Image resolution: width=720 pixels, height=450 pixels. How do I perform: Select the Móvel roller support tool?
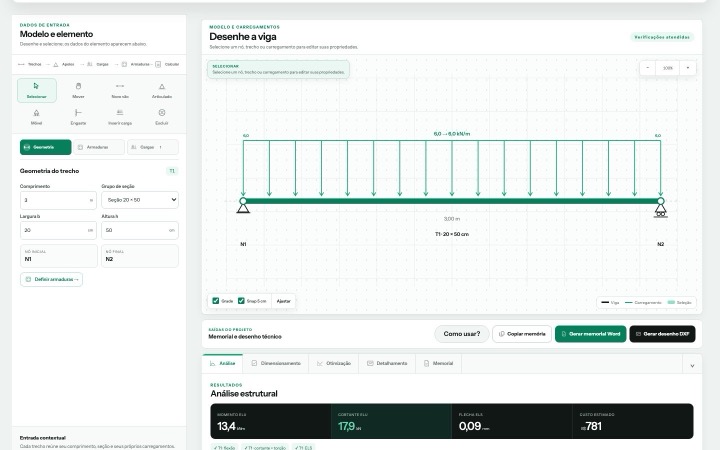point(37,117)
